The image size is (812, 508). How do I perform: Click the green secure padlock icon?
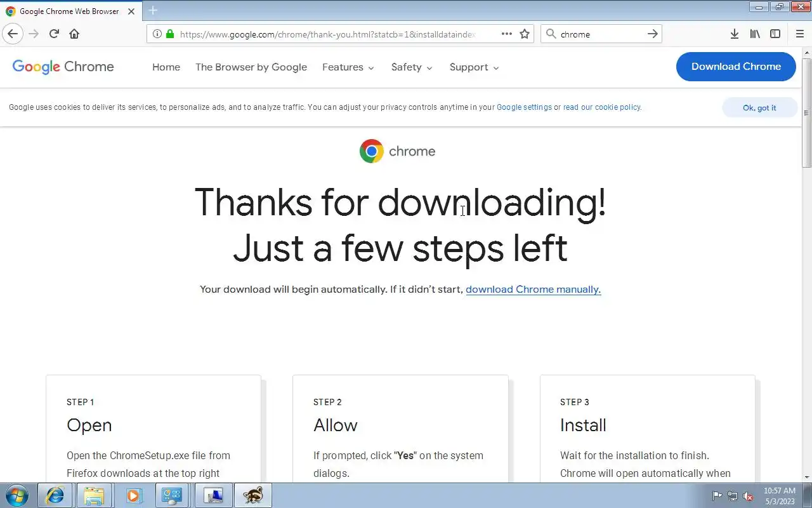(x=170, y=34)
